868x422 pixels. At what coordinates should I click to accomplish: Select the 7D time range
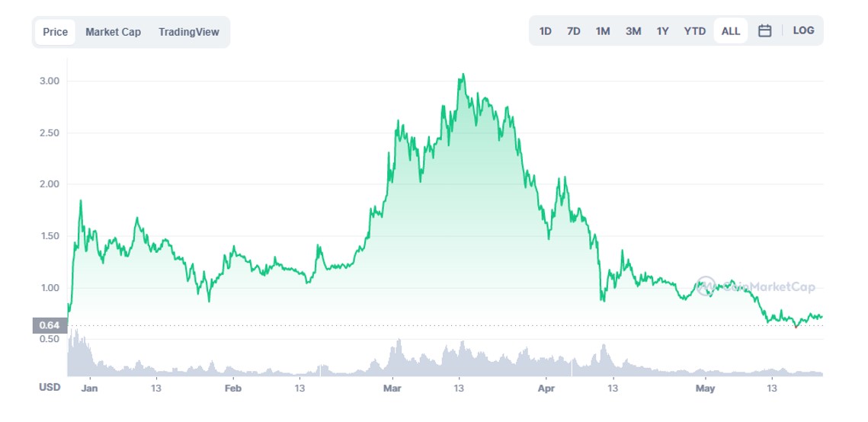click(x=574, y=31)
